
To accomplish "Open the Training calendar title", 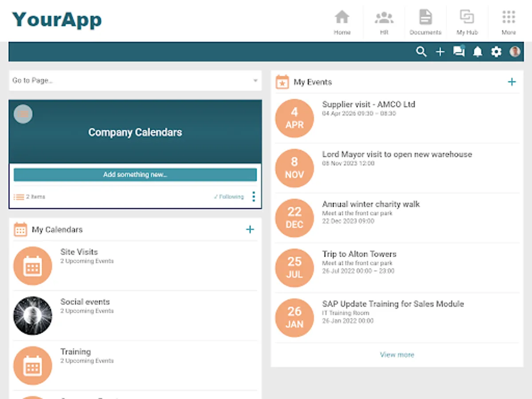I will (x=75, y=352).
